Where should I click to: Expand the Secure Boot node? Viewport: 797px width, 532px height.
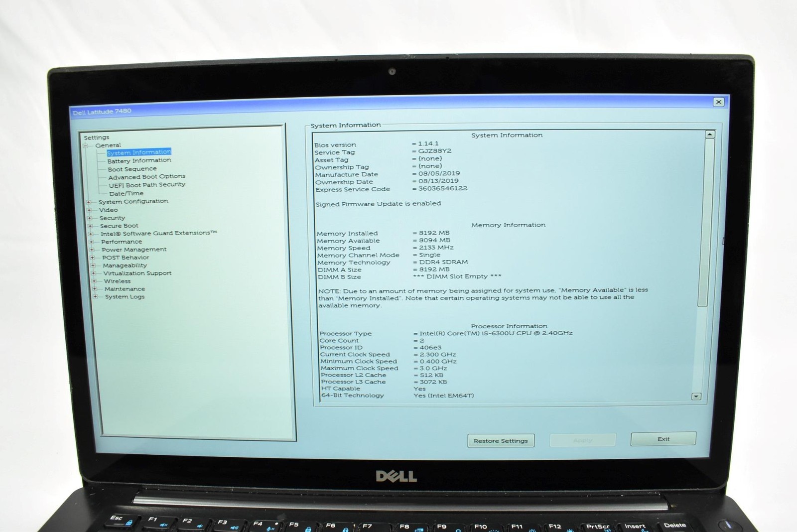coord(90,226)
